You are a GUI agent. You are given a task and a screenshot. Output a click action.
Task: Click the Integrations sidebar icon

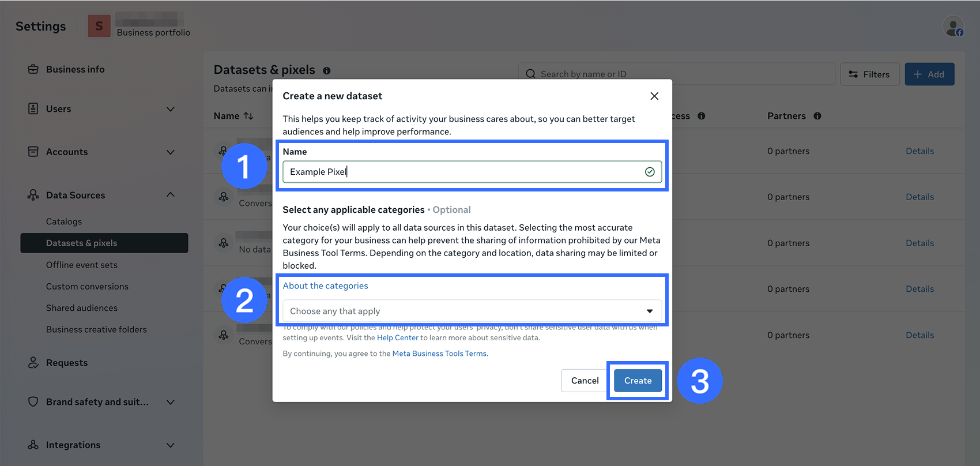click(33, 445)
